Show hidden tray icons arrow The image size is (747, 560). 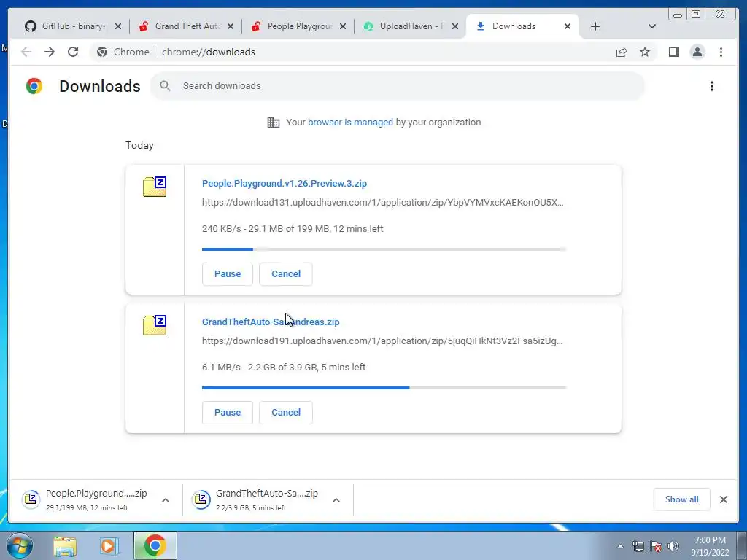click(x=620, y=546)
